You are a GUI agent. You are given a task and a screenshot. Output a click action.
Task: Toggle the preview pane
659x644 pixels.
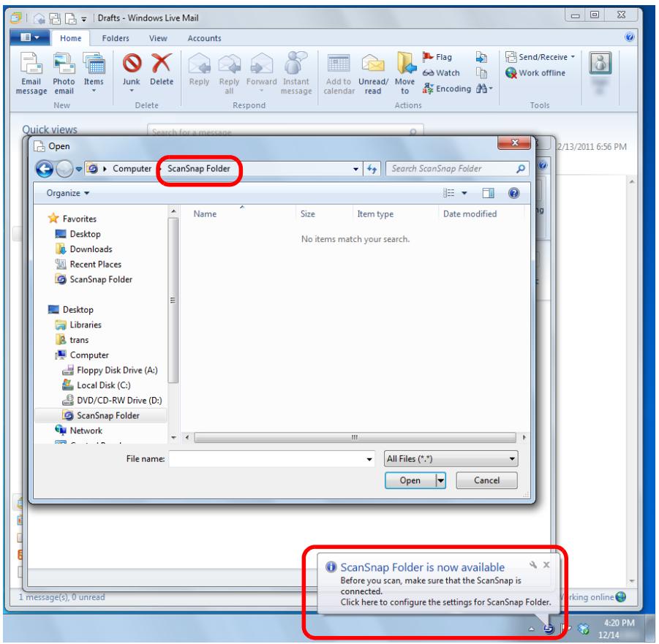(x=488, y=193)
